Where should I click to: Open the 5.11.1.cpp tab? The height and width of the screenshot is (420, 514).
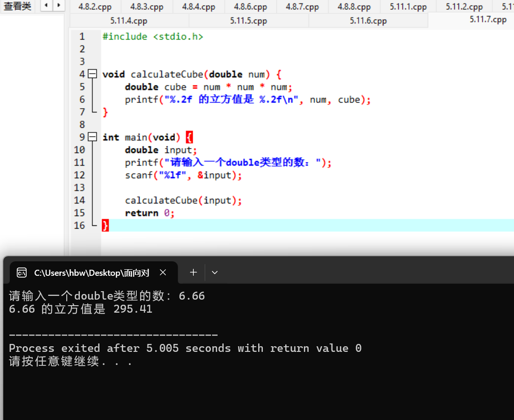coord(408,7)
